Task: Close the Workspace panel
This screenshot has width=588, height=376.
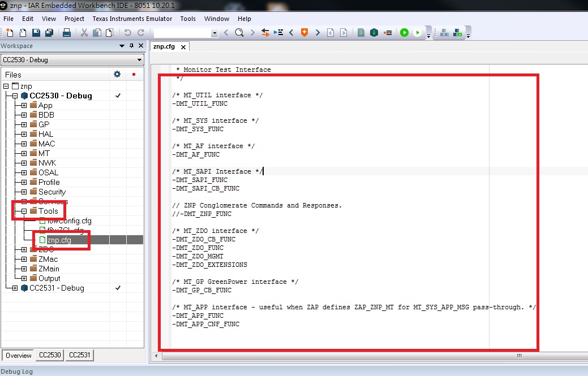Action: (140, 46)
